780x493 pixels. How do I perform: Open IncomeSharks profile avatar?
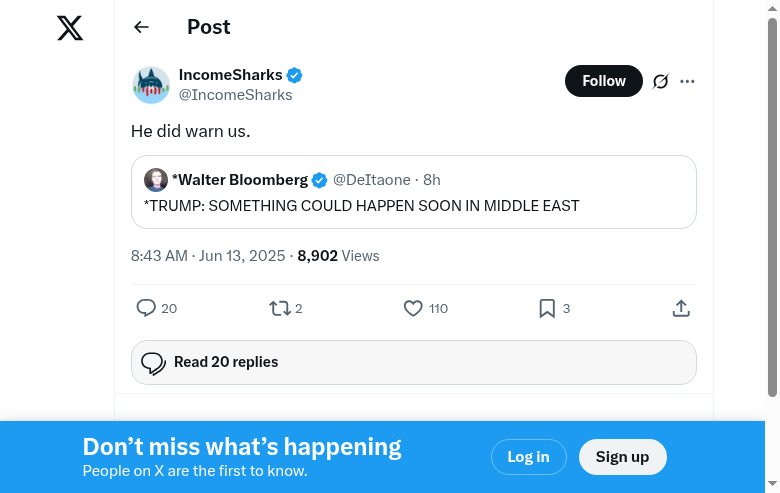pos(151,85)
